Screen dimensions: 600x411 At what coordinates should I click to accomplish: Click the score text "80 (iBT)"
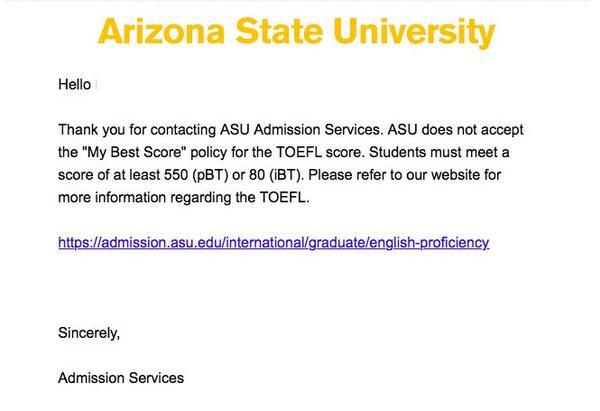point(276,175)
